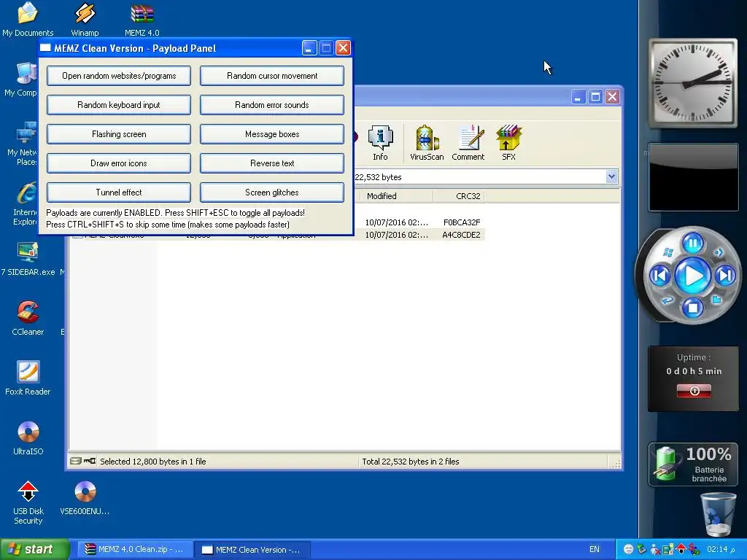Toggle the Reverse text payload
The image size is (747, 560).
point(272,163)
